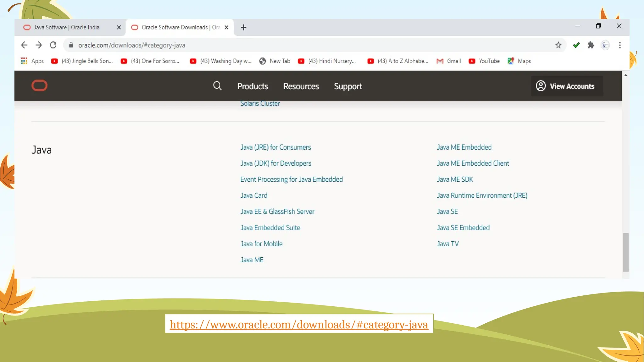The image size is (644, 362).
Task: Minimize the Chrome window
Action: pyautogui.click(x=577, y=26)
